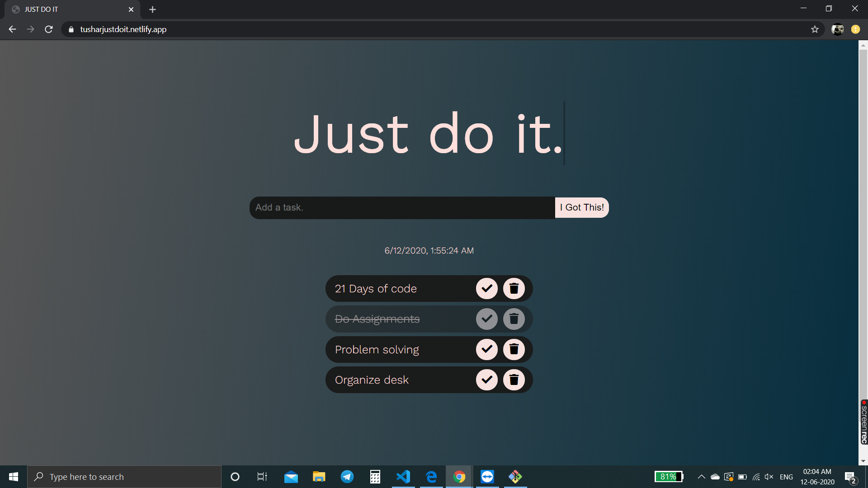The height and width of the screenshot is (488, 868).
Task: Delete the 'Problem solving' task
Action: pyautogui.click(x=514, y=349)
